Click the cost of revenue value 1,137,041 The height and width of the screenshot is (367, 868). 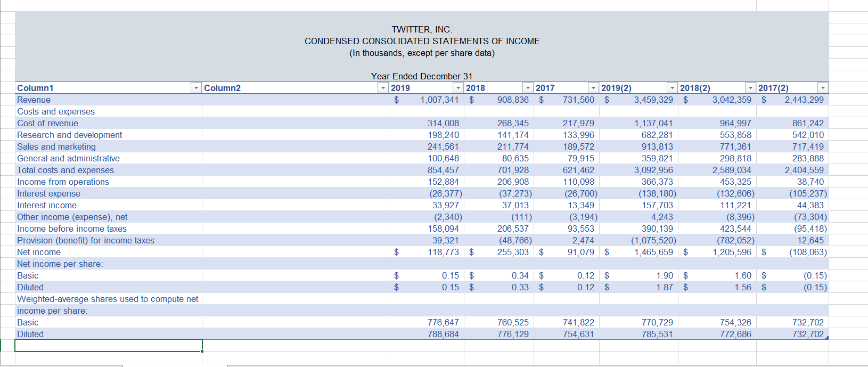(653, 123)
